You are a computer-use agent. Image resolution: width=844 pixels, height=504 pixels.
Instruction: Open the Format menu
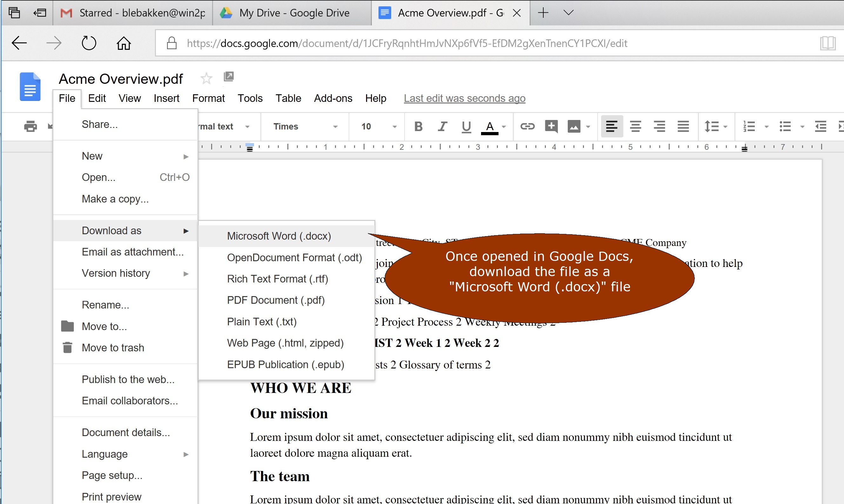208,98
